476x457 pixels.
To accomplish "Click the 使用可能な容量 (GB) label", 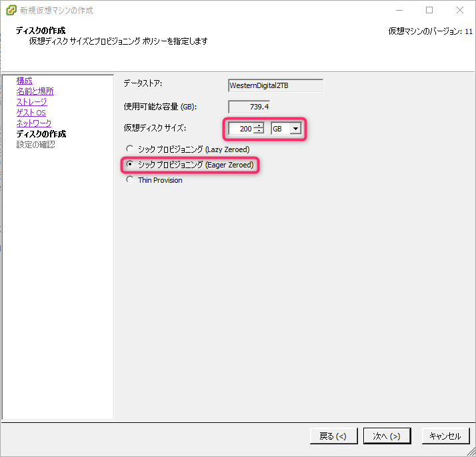I will [160, 107].
